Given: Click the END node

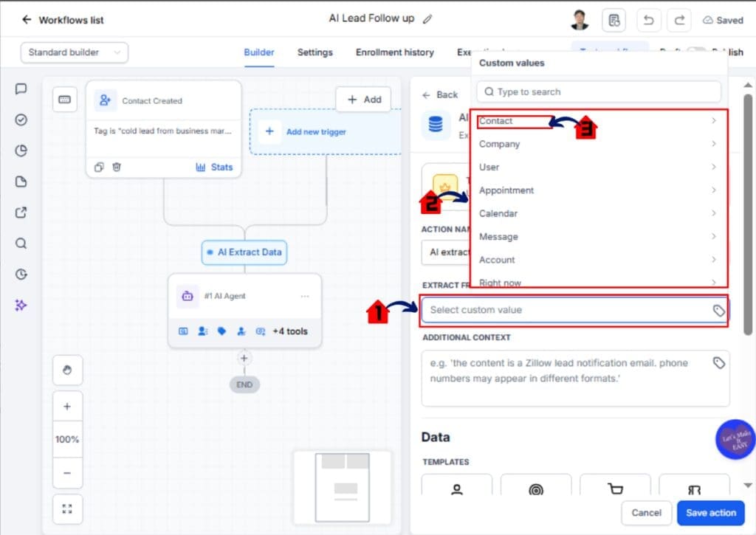Looking at the screenshot, I should (244, 384).
